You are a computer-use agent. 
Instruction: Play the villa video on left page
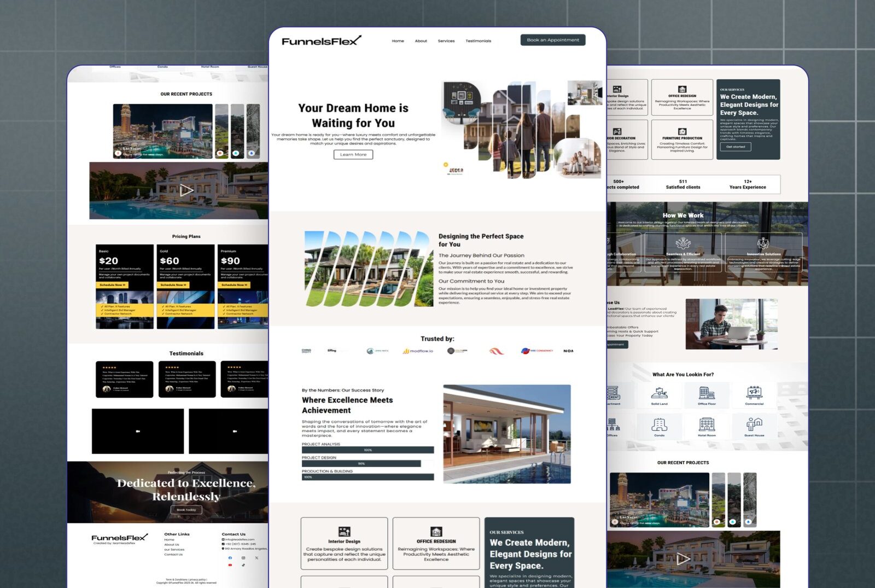186,190
